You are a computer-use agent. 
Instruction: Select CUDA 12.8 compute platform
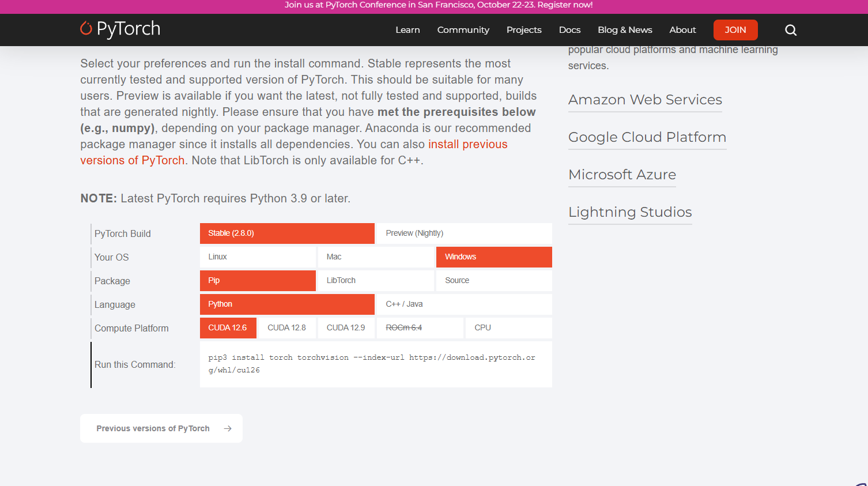click(x=287, y=328)
